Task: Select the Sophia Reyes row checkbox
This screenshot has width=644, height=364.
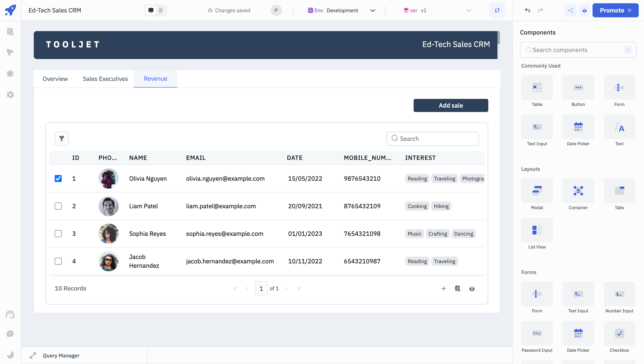Action: (58, 233)
